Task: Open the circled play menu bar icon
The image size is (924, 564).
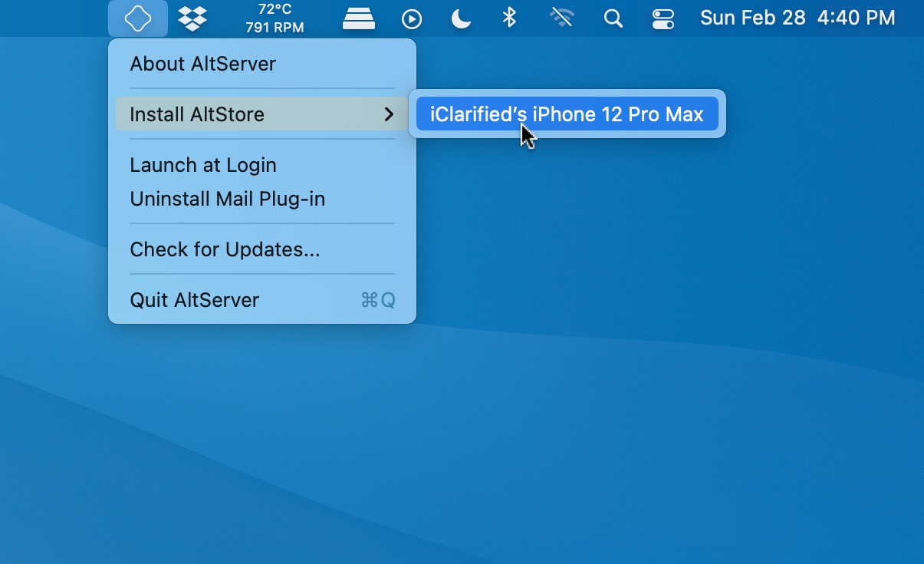Action: pos(412,18)
